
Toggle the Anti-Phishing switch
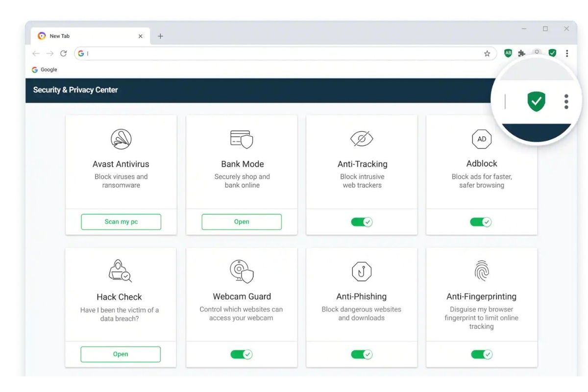coord(362,354)
